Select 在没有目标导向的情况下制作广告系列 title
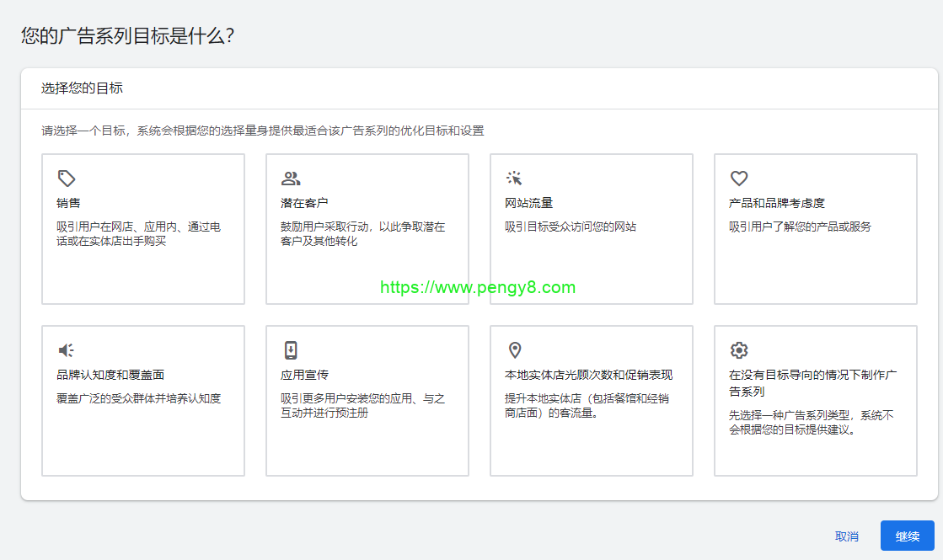 point(812,383)
